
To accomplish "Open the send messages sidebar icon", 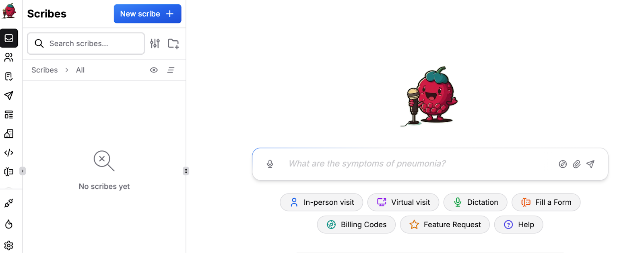I will (9, 95).
